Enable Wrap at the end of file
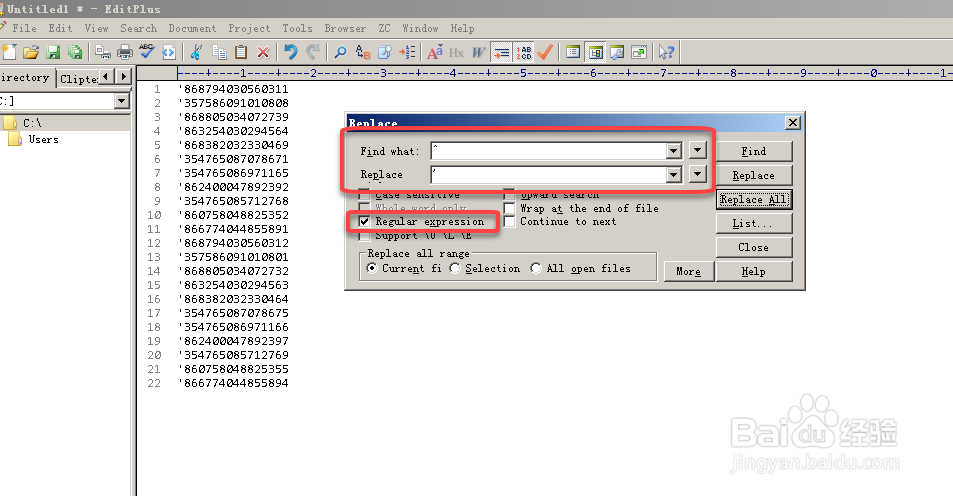This screenshot has width=953, height=496. tap(509, 208)
